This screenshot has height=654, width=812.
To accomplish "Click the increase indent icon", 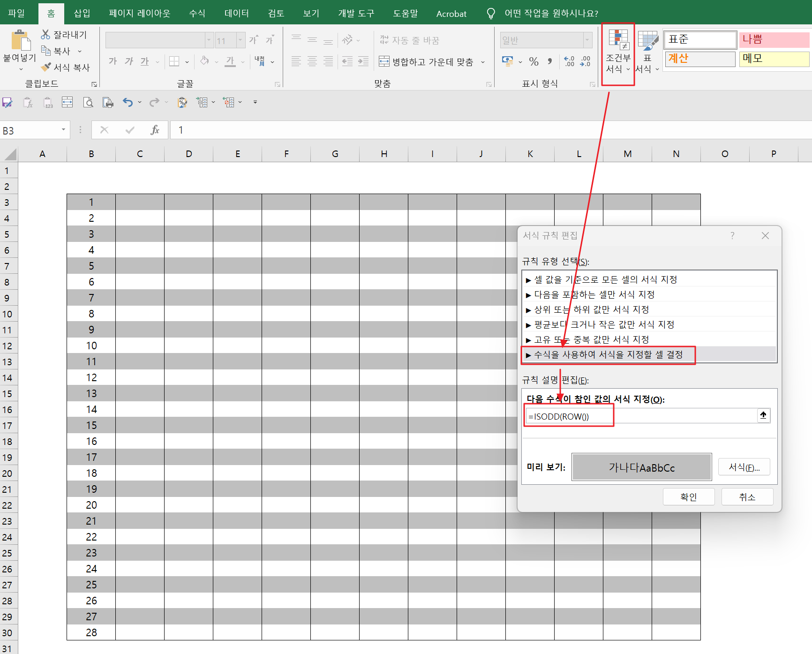I will (x=363, y=61).
